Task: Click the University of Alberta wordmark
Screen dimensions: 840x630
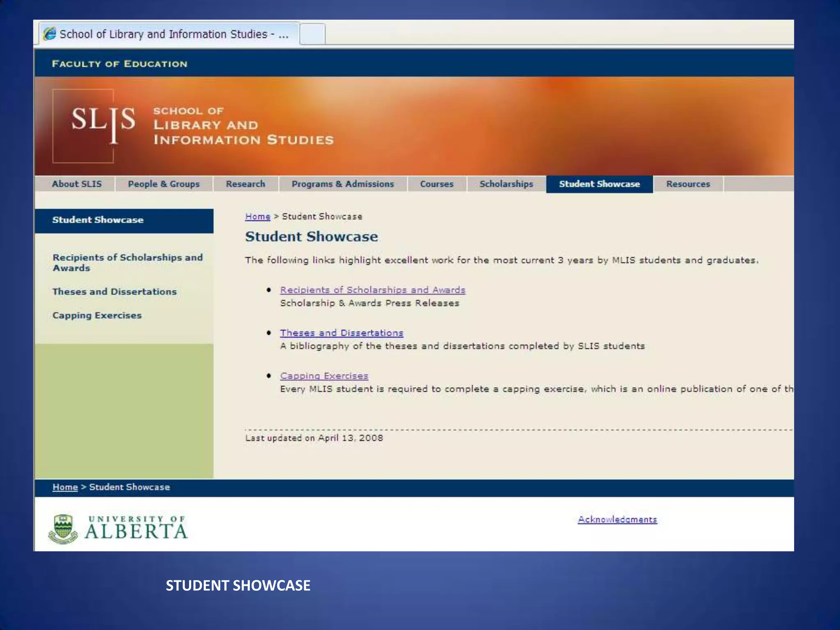Action: (x=136, y=527)
